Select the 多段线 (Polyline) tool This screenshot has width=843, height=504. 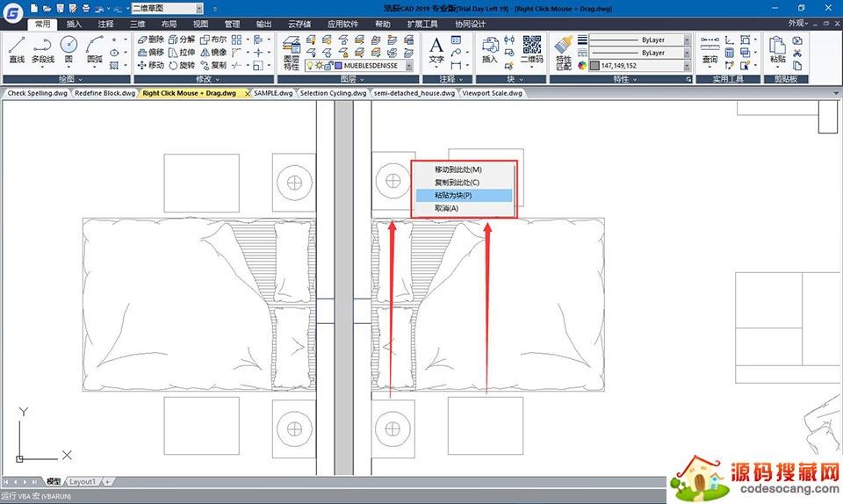pos(42,49)
